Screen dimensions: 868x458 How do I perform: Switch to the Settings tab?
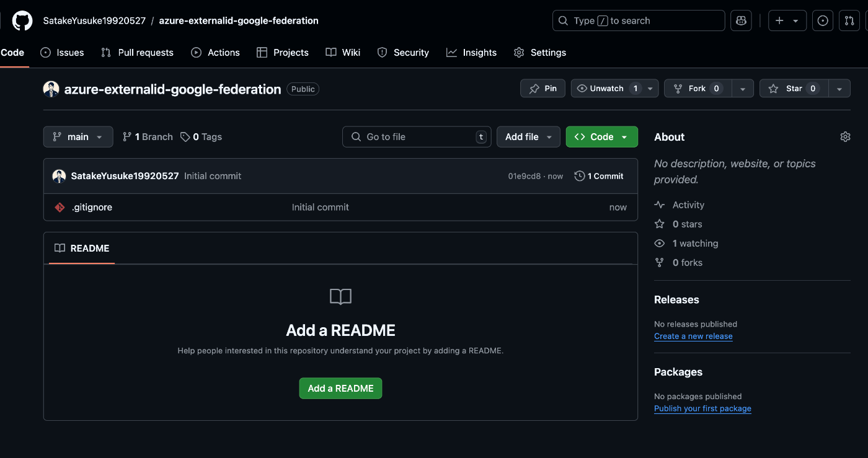tap(539, 53)
